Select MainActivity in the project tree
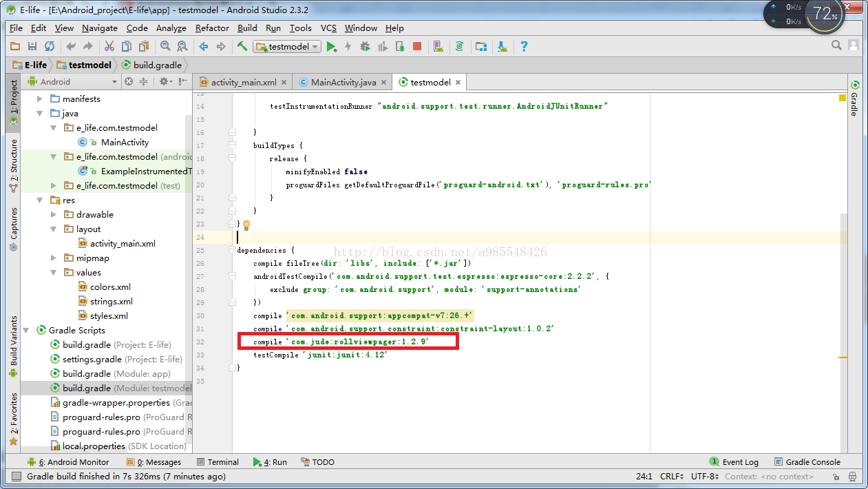The height and width of the screenshot is (489, 868). 125,143
